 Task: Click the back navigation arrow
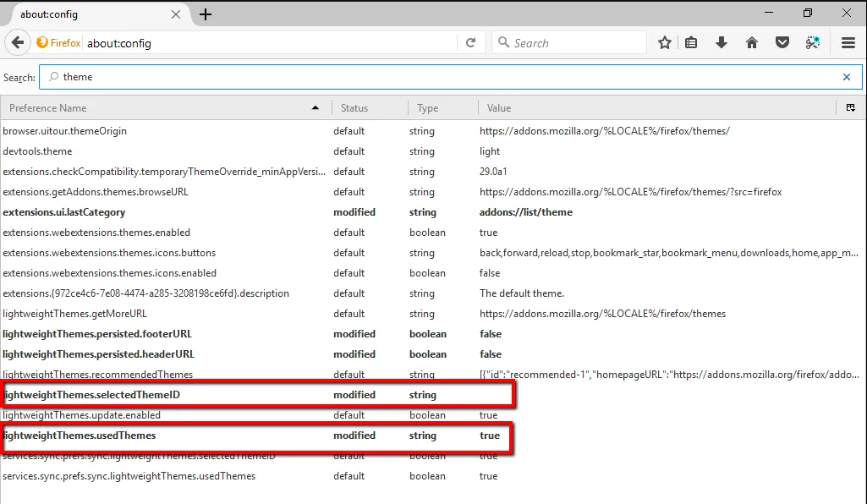(18, 42)
